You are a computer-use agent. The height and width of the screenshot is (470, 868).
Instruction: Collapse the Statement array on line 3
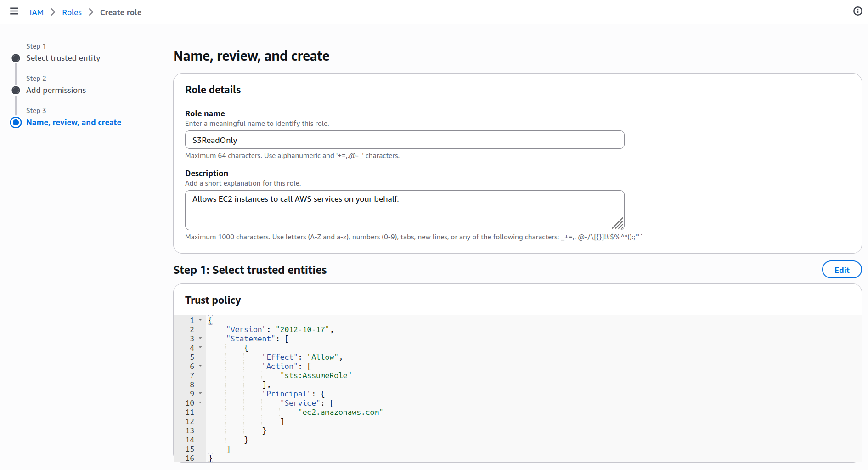tap(200, 339)
